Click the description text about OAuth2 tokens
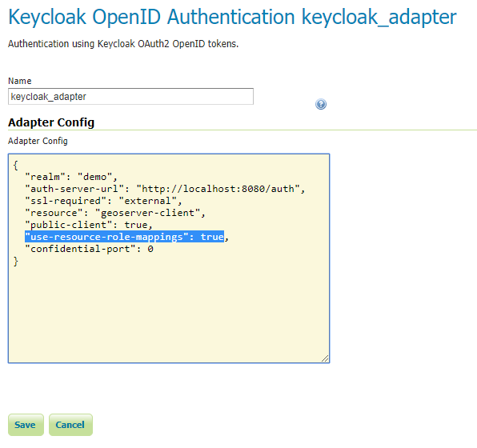Viewport: 477px width, 448px height. pos(123,44)
